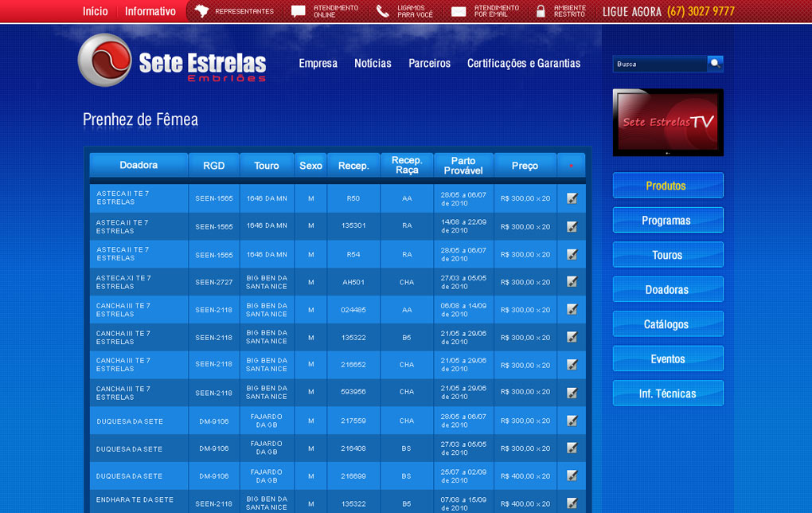The height and width of the screenshot is (513, 812).
Task: Open the edit icon for receptor 216408
Action: point(572,448)
